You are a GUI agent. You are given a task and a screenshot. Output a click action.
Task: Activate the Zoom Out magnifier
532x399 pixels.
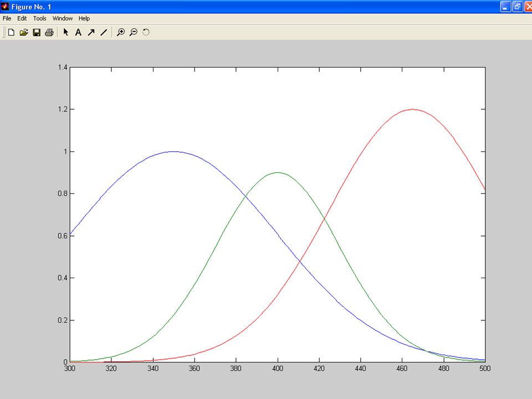pyautogui.click(x=134, y=32)
